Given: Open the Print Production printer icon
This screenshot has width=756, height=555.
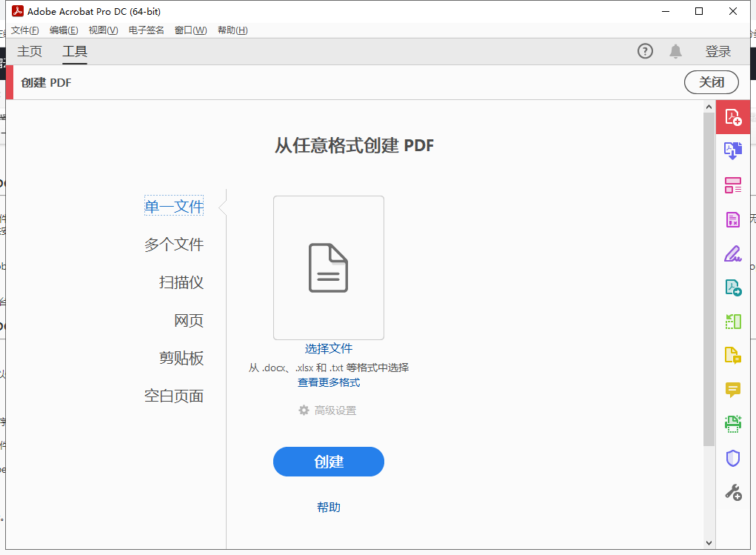Looking at the screenshot, I should tap(732, 423).
